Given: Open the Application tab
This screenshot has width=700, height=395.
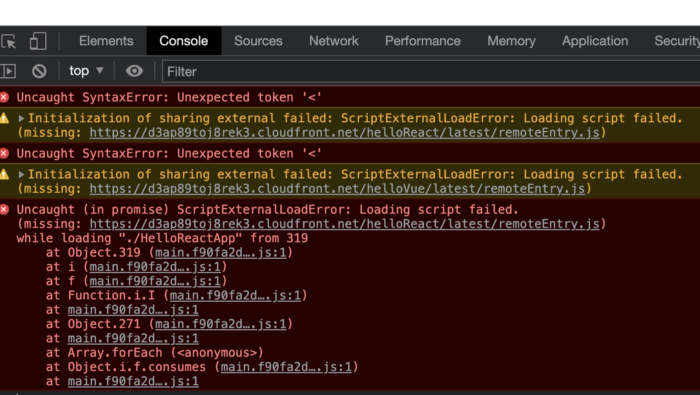Looking at the screenshot, I should [595, 41].
